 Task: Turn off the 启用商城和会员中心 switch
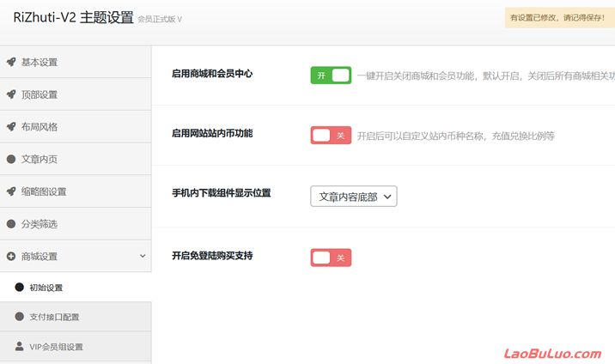coord(331,76)
